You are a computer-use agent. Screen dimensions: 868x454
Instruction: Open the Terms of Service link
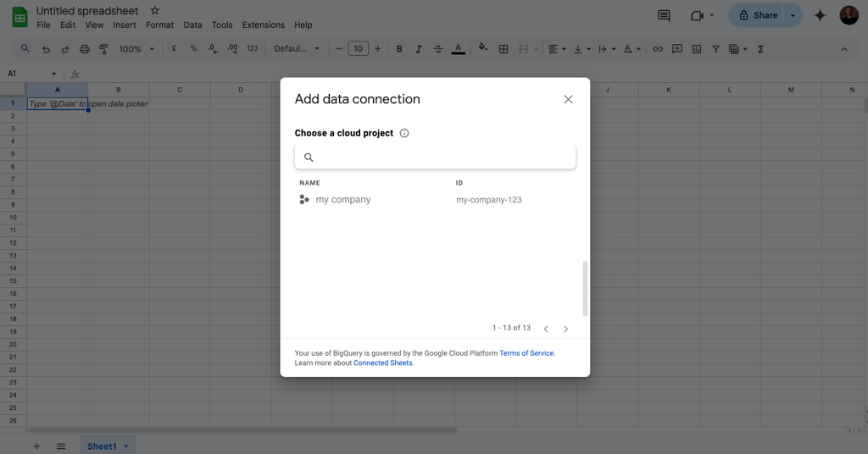pyautogui.click(x=526, y=353)
